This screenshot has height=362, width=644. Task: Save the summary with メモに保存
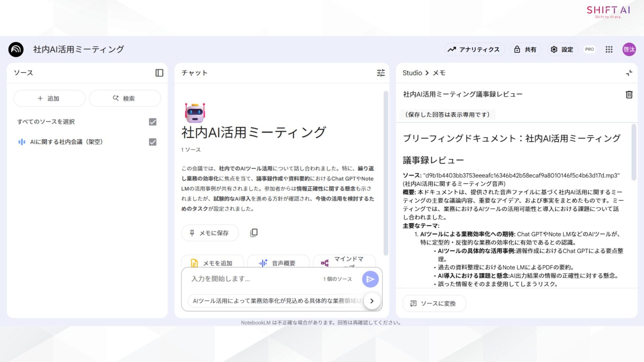(x=210, y=233)
